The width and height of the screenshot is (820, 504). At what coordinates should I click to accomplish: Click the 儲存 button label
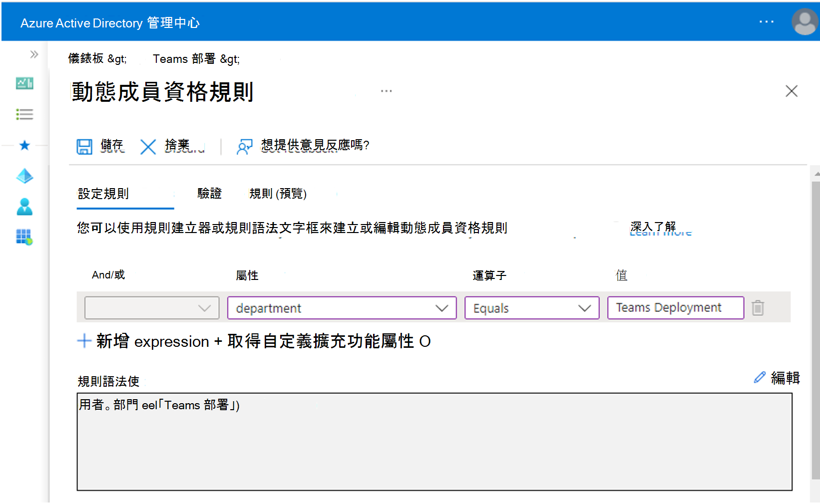(112, 145)
